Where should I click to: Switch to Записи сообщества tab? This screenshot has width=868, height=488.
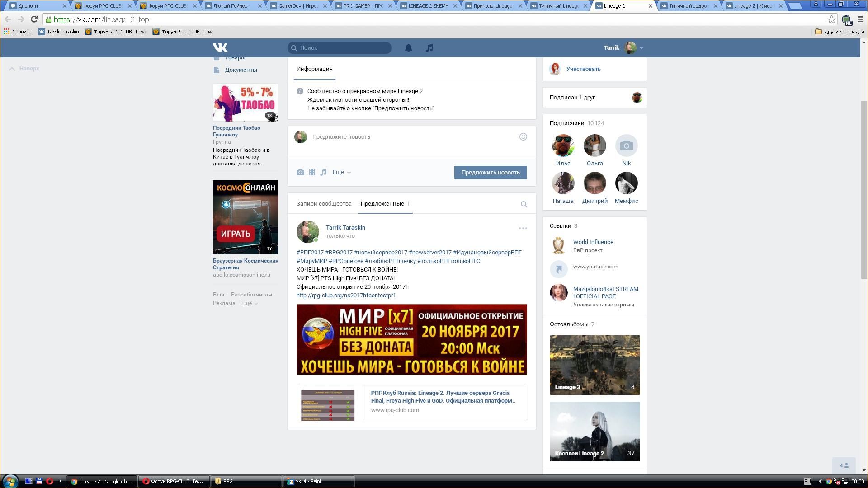click(x=324, y=204)
